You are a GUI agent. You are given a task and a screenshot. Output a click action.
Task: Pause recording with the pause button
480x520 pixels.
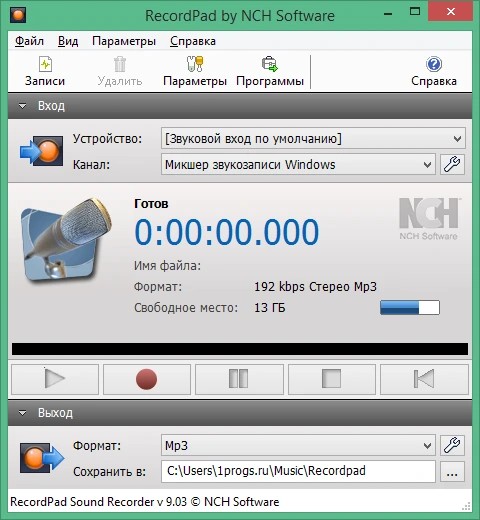pos(239,379)
